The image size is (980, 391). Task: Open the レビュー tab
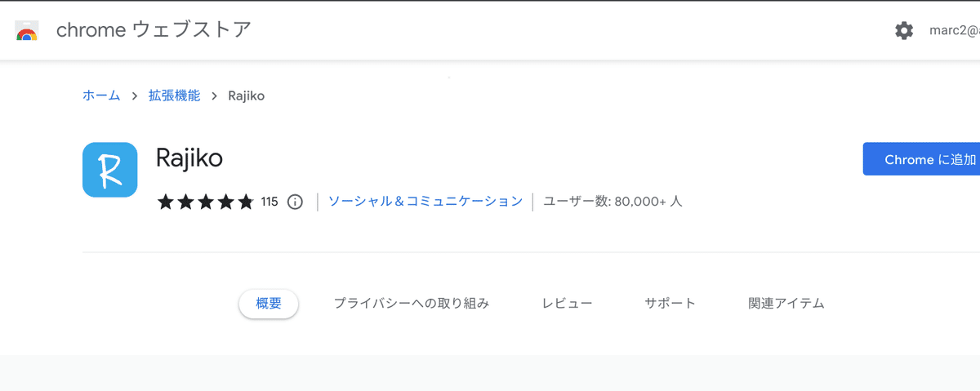567,304
